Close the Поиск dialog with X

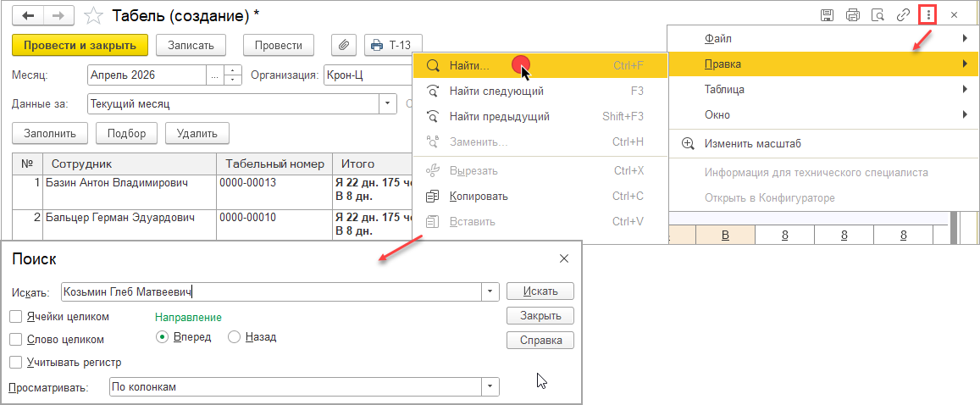(x=564, y=258)
